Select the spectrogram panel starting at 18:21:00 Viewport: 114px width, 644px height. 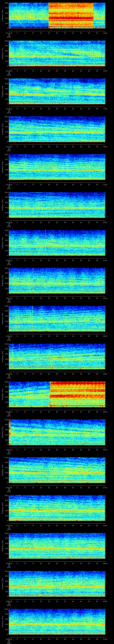pos(57,281)
